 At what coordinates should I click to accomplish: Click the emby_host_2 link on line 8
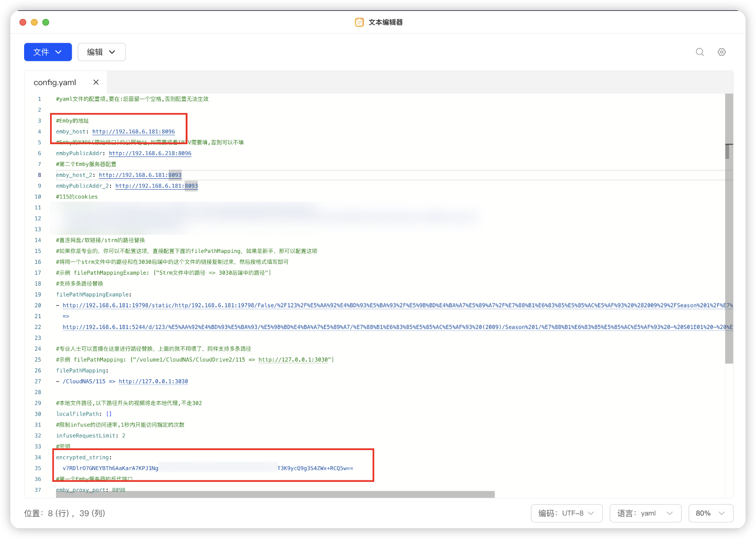140,175
